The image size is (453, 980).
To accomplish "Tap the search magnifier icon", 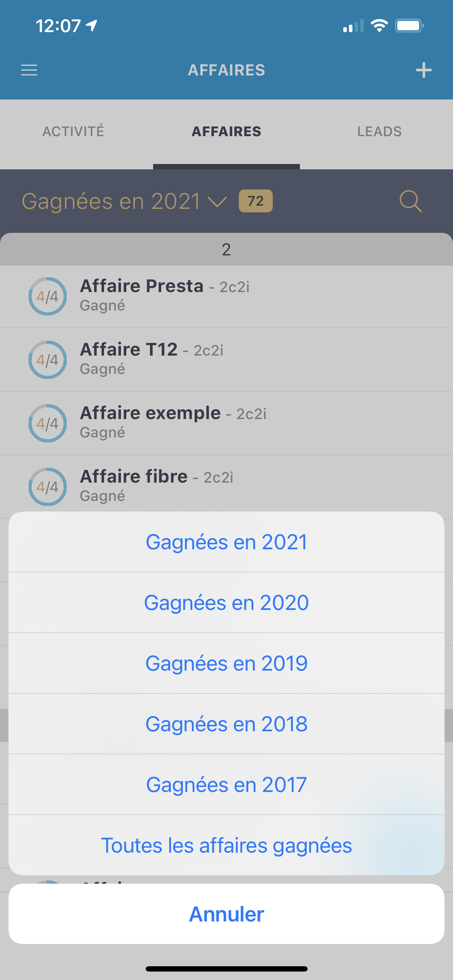I will 410,201.
